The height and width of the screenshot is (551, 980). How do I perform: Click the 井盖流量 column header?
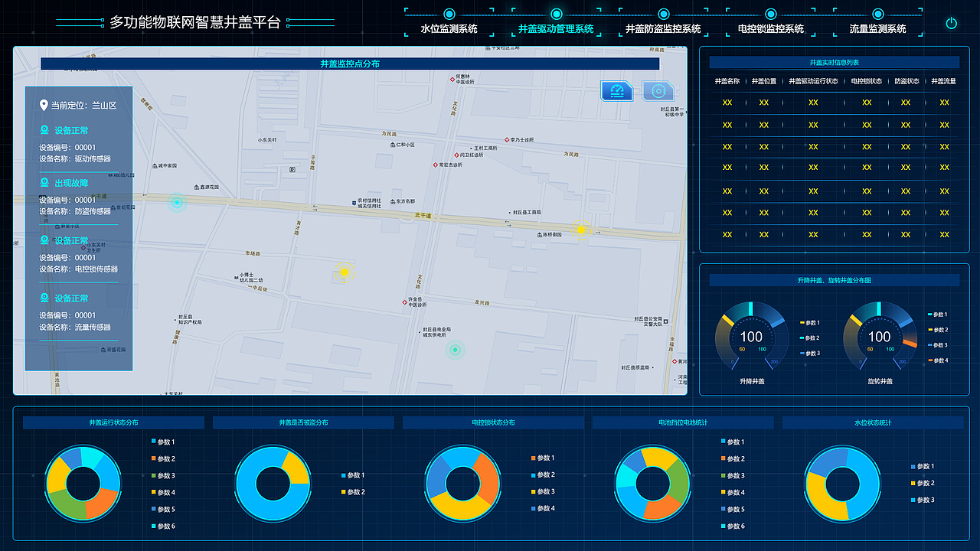944,81
